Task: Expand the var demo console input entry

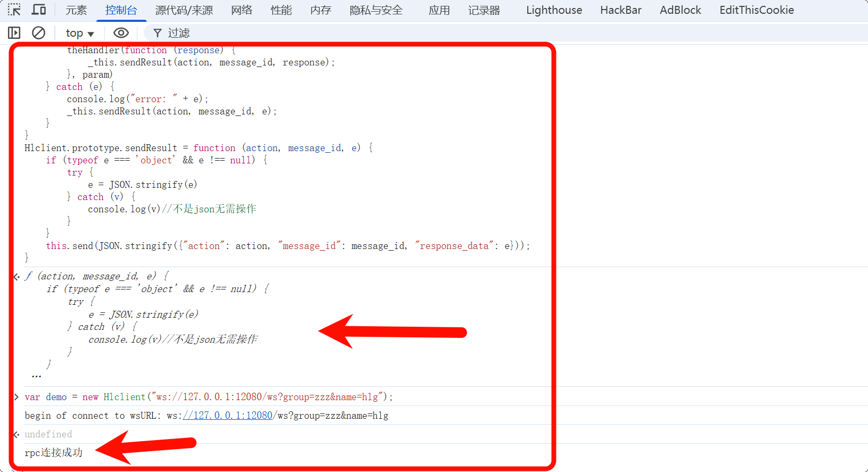Action: coord(16,397)
